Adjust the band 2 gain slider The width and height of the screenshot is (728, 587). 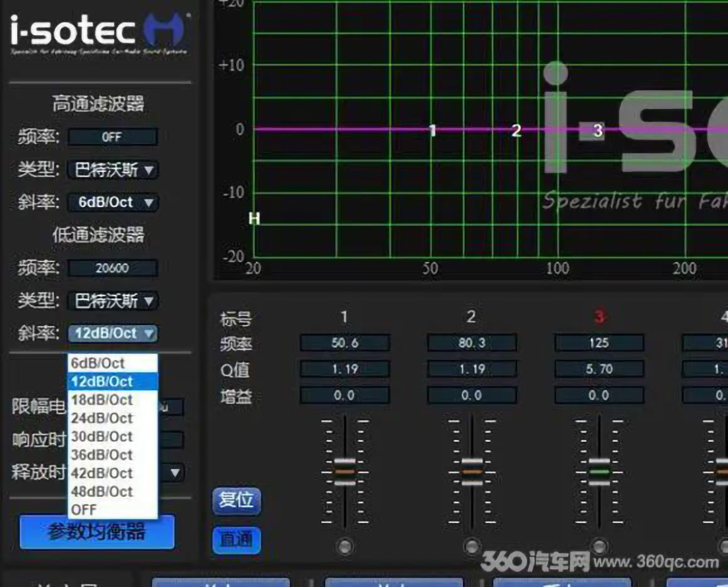[472, 472]
